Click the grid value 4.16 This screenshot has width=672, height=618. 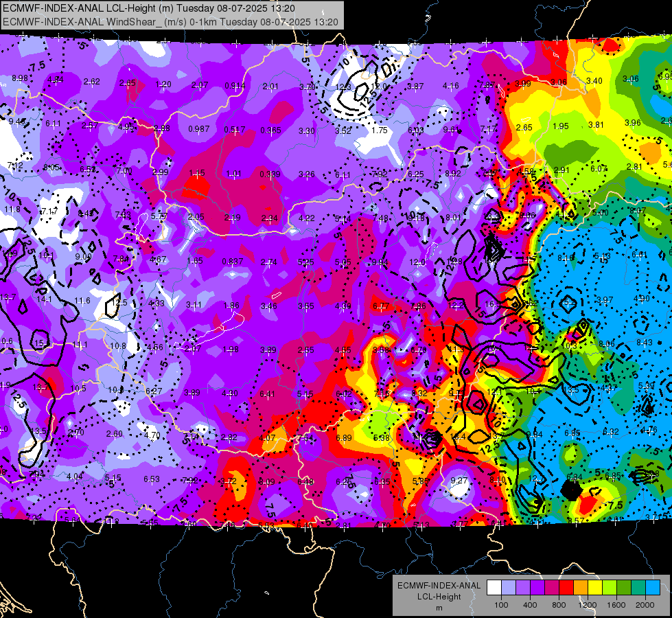pyautogui.click(x=451, y=86)
